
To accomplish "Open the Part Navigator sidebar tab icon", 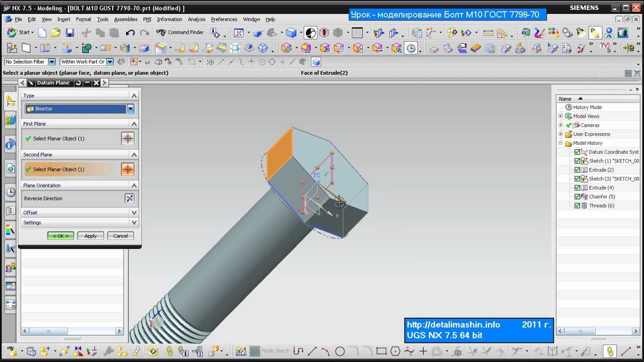I will point(10,101).
